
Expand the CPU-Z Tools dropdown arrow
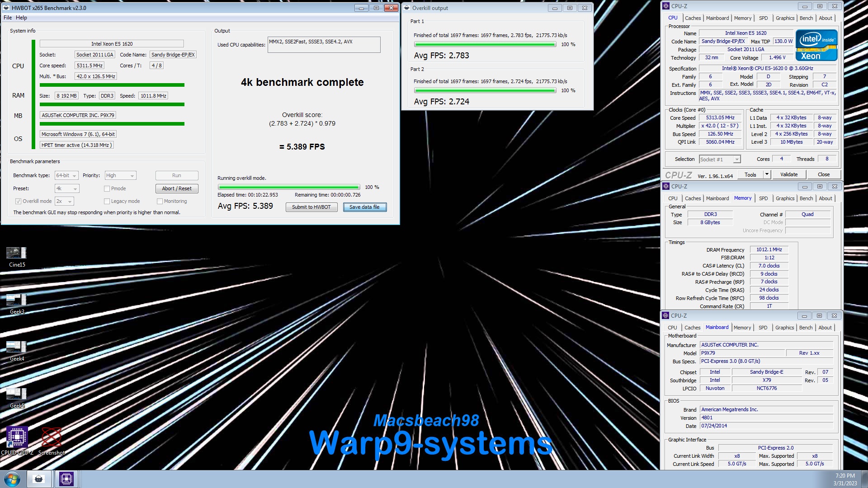coord(767,174)
